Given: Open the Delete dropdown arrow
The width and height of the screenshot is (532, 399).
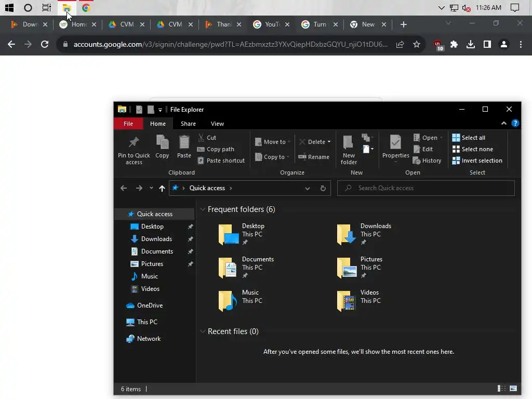Looking at the screenshot, I should click(x=329, y=142).
